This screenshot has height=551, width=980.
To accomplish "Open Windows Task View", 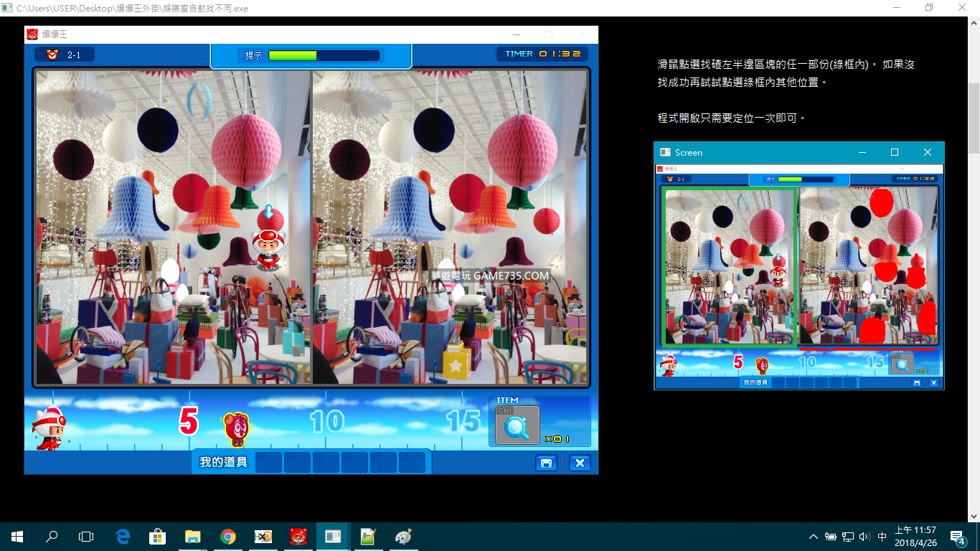I will click(86, 537).
